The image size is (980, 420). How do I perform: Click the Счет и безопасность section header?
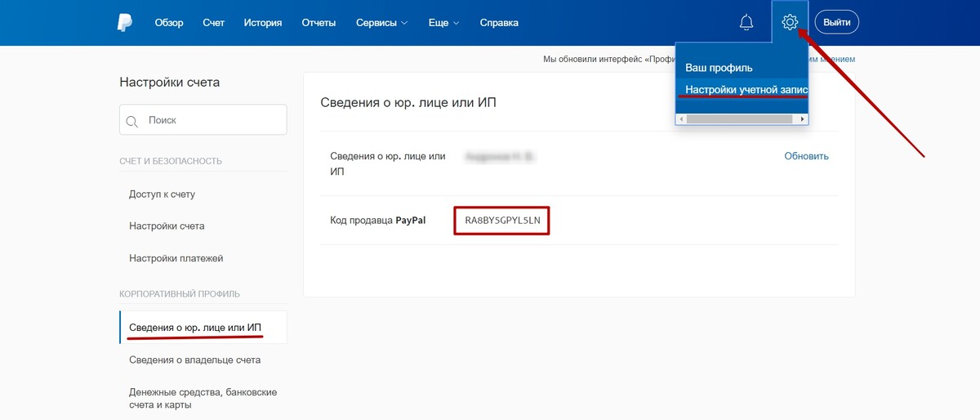click(171, 161)
